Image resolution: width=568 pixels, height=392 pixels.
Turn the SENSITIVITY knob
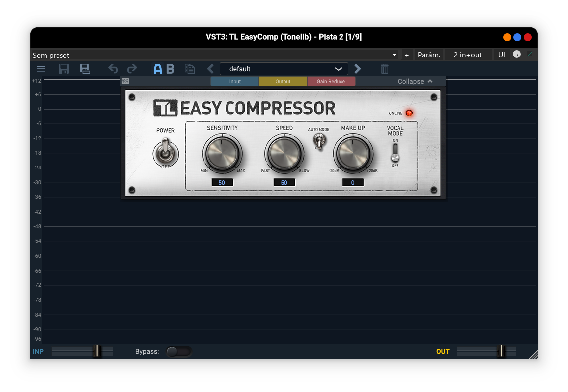(223, 153)
